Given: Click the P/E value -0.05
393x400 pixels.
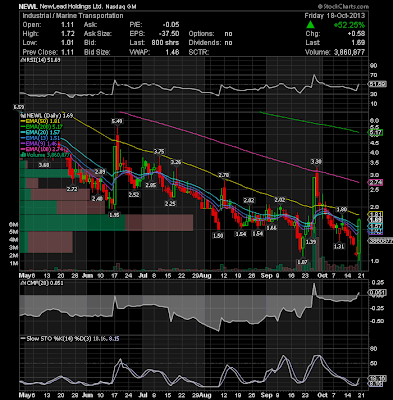Looking at the screenshot, I should [171, 25].
